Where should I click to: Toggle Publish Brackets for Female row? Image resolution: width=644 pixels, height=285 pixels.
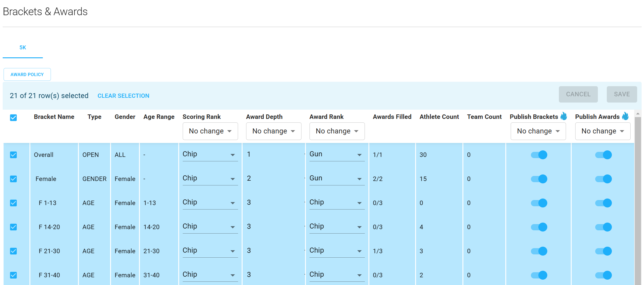click(539, 179)
